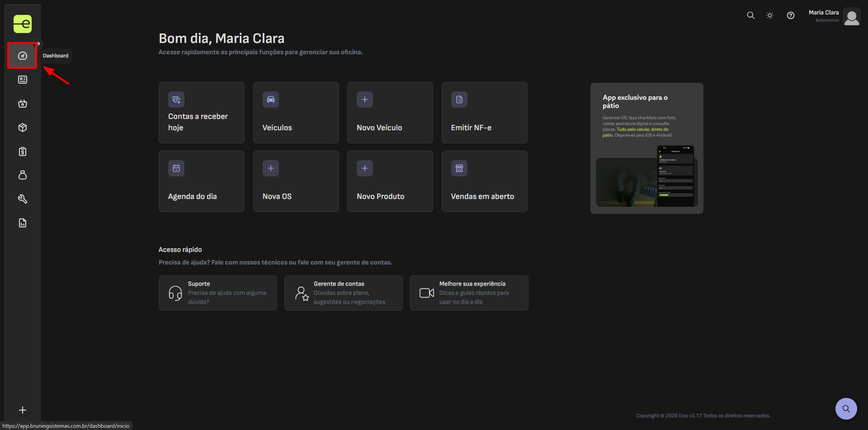Open the Dashboard sidebar icon
This screenshot has width=868, height=430.
[23, 56]
